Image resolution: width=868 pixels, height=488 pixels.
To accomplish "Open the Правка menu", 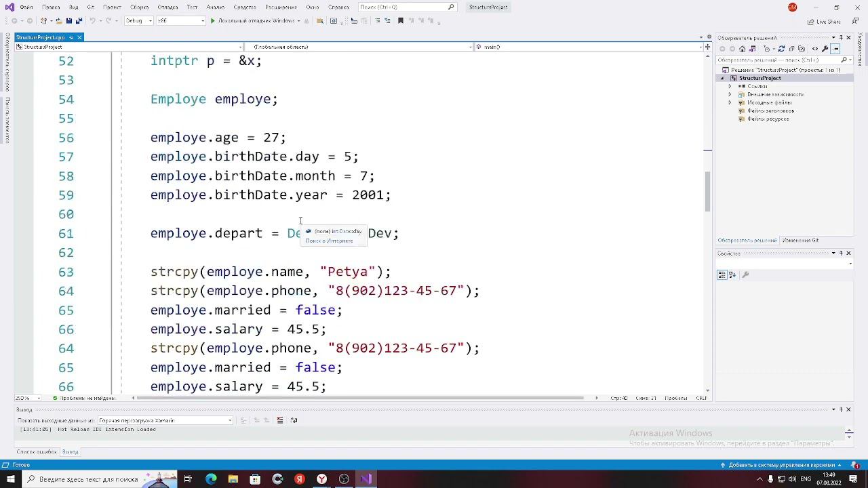I will [x=51, y=7].
